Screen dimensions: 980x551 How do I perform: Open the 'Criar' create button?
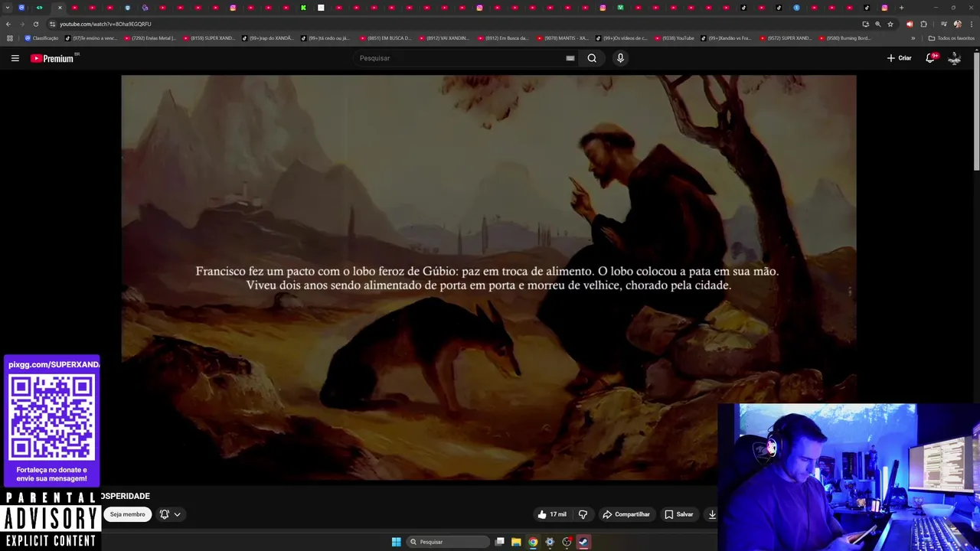899,58
